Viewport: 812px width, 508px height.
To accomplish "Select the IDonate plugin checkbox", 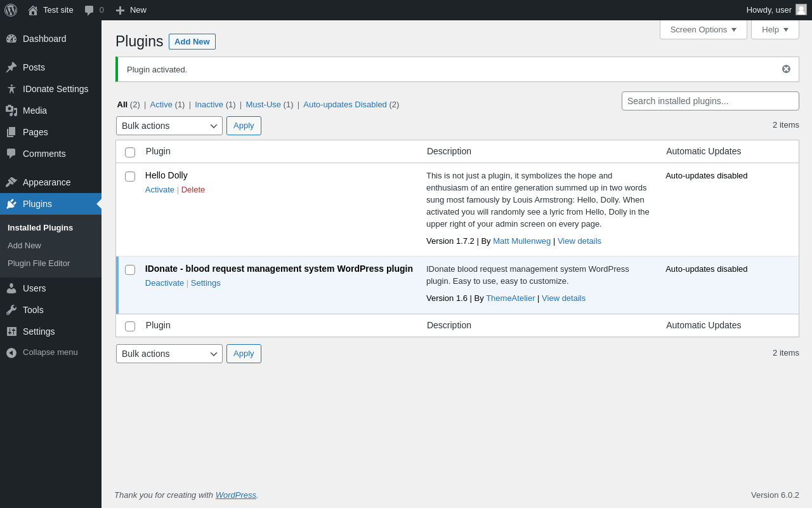I will pyautogui.click(x=130, y=270).
